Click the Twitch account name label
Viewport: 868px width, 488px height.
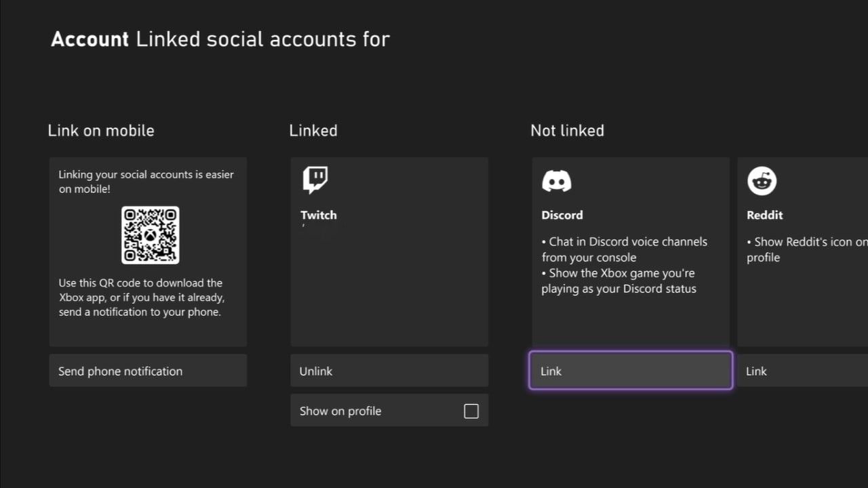[x=319, y=216]
